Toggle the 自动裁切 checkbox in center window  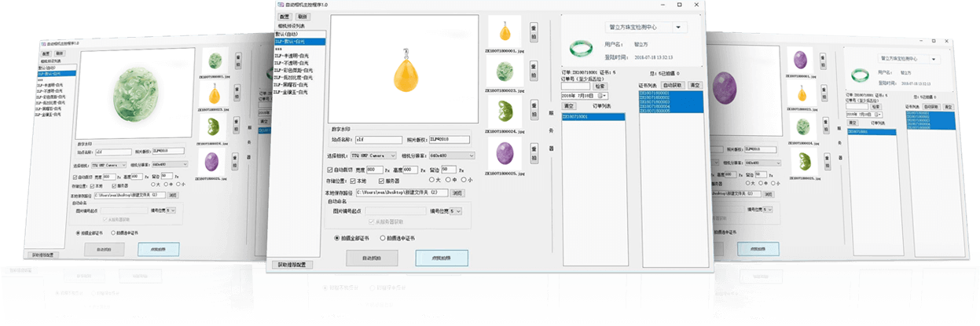pyautogui.click(x=330, y=170)
